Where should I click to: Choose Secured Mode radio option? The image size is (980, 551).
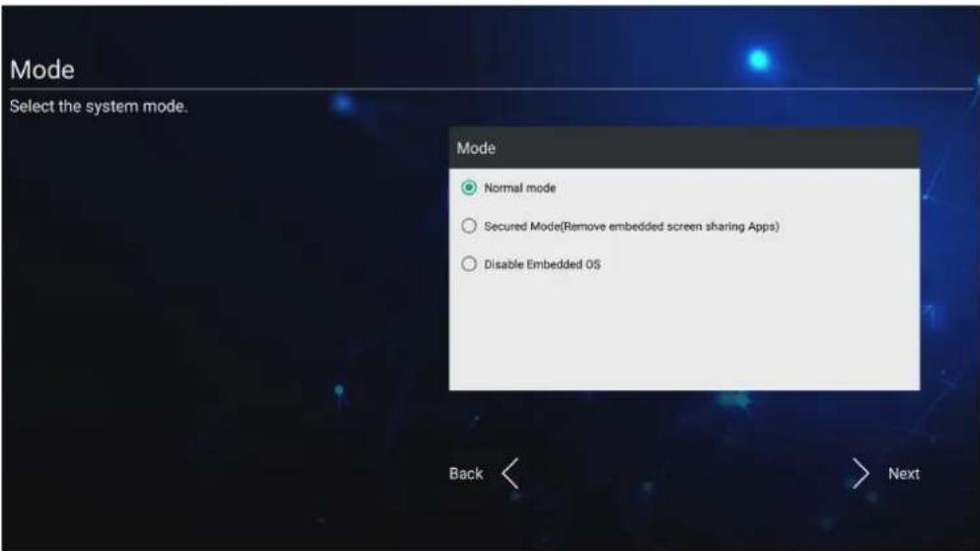(469, 226)
